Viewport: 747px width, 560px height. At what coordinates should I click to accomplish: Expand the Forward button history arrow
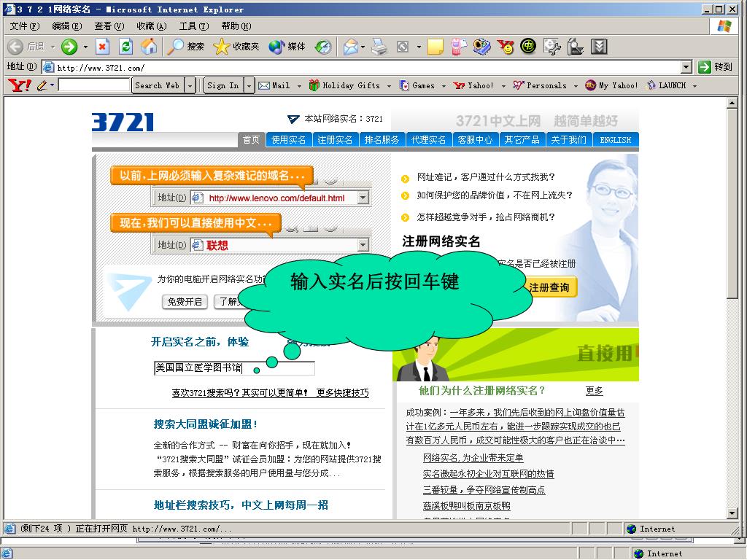coord(86,47)
